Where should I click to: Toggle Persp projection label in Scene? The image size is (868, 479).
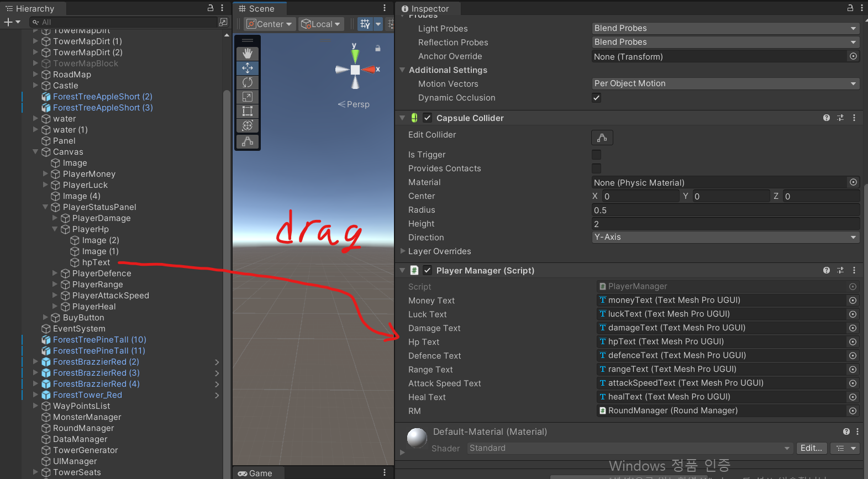354,104
